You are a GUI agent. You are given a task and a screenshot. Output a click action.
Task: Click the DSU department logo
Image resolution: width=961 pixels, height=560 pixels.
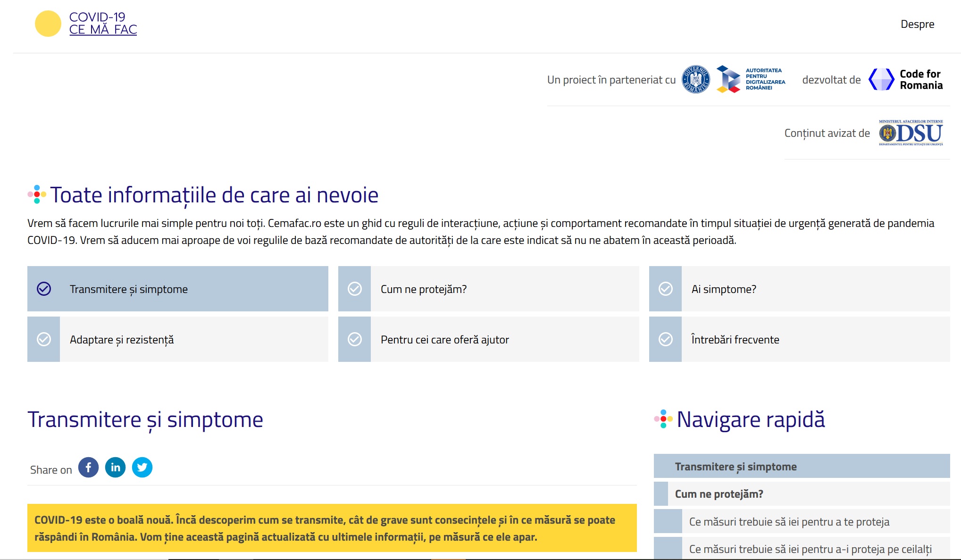pos(911,133)
